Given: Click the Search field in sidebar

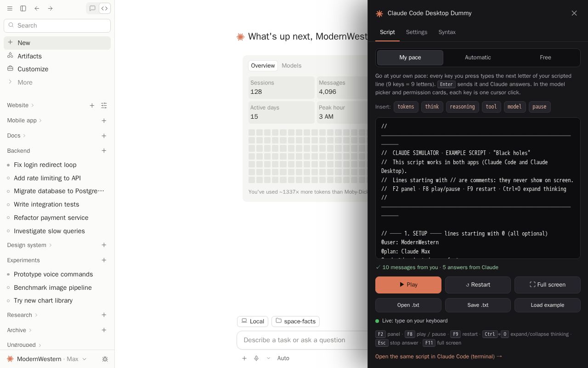Looking at the screenshot, I should point(57,25).
